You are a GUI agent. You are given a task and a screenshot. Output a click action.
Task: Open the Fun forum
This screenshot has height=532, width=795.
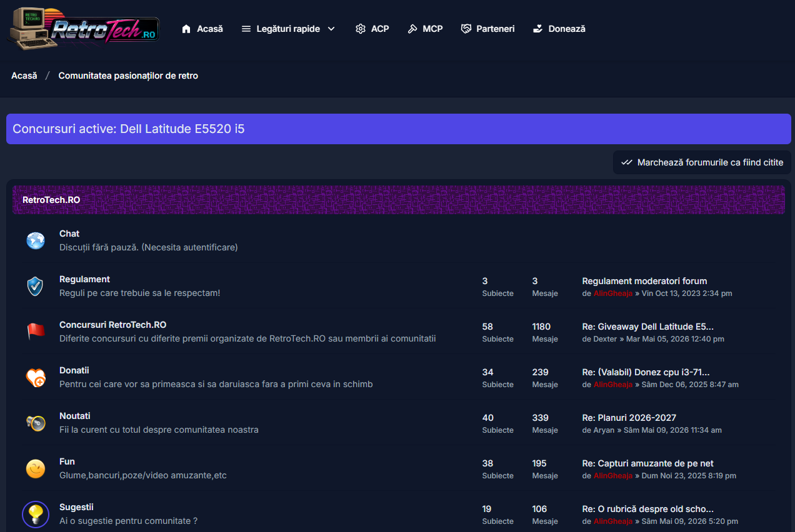(67, 461)
